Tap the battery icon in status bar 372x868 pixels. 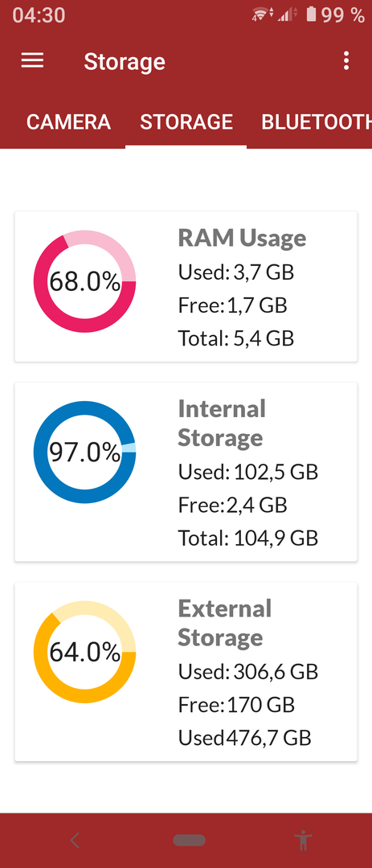[312, 14]
